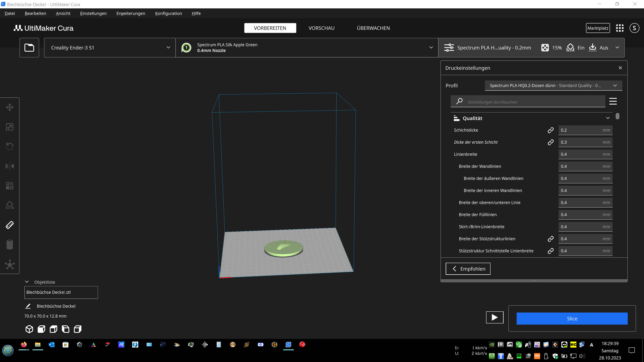Open Firefox from the taskbar
The width and height of the screenshot is (644, 362).
pyautogui.click(x=24, y=345)
